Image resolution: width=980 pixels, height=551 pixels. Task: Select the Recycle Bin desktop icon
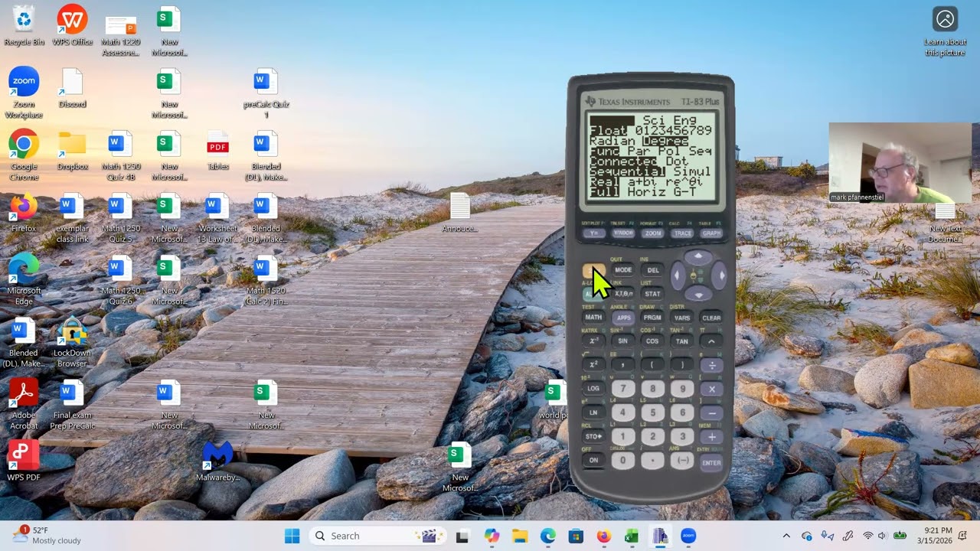pyautogui.click(x=24, y=25)
